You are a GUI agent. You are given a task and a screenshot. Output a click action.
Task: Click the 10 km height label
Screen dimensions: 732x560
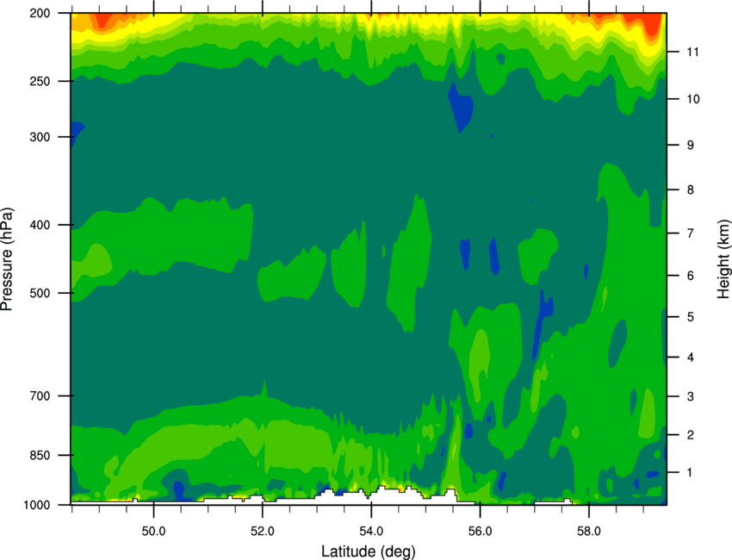click(x=692, y=99)
